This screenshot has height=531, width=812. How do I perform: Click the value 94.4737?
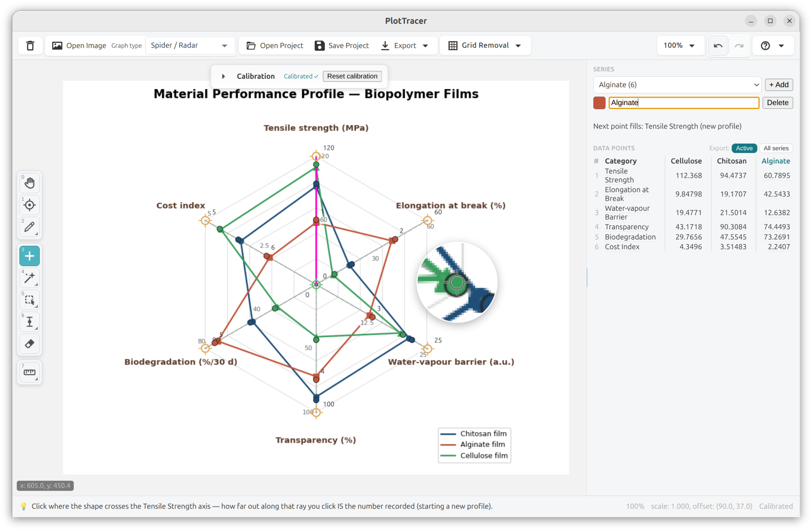tap(733, 175)
